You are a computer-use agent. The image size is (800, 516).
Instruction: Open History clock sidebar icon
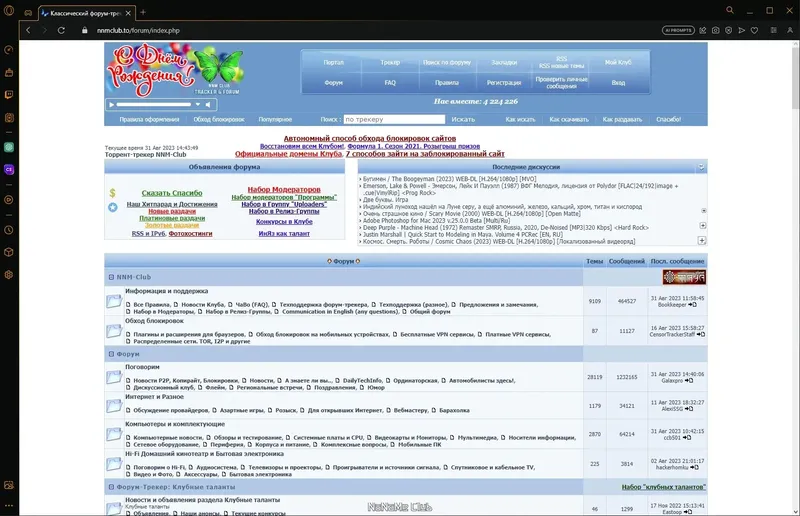coord(9,230)
